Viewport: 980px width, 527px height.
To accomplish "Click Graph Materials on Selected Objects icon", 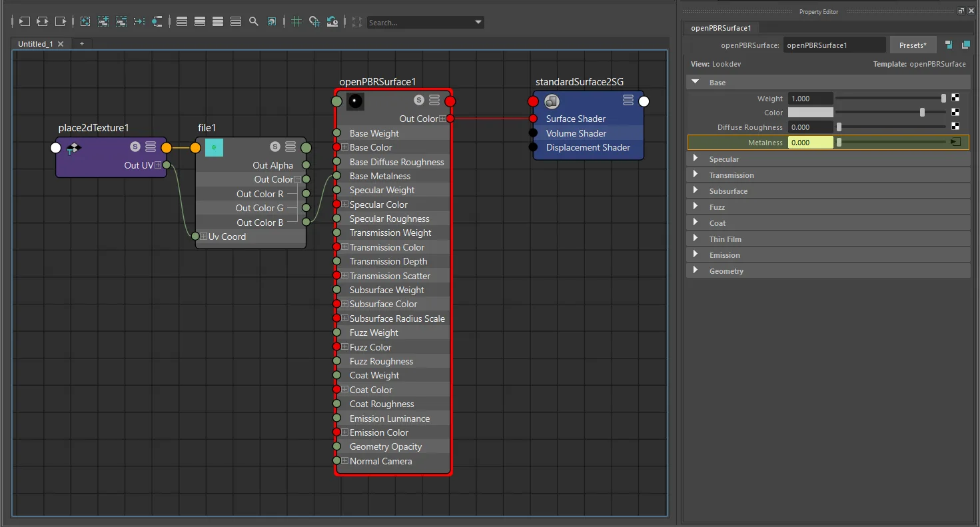I will point(157,22).
